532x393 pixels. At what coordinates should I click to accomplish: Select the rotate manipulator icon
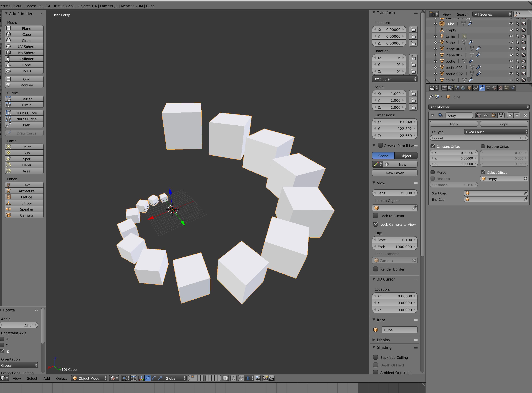point(154,378)
